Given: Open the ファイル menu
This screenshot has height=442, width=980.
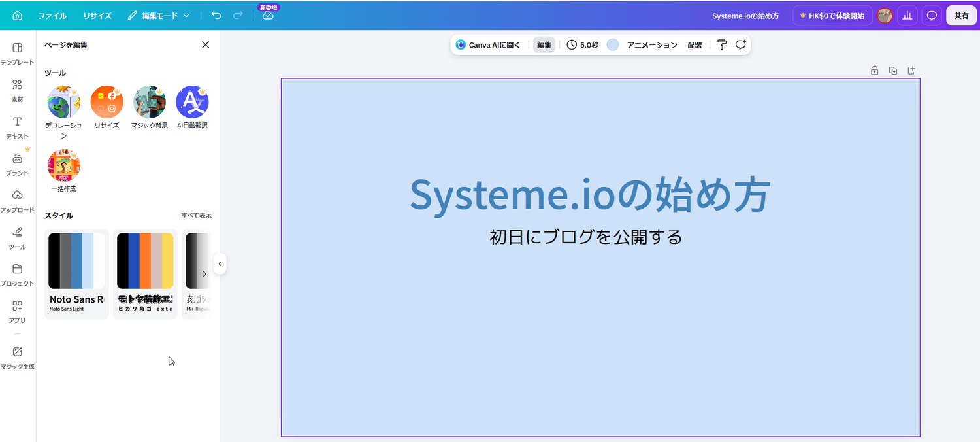Looking at the screenshot, I should pos(52,16).
